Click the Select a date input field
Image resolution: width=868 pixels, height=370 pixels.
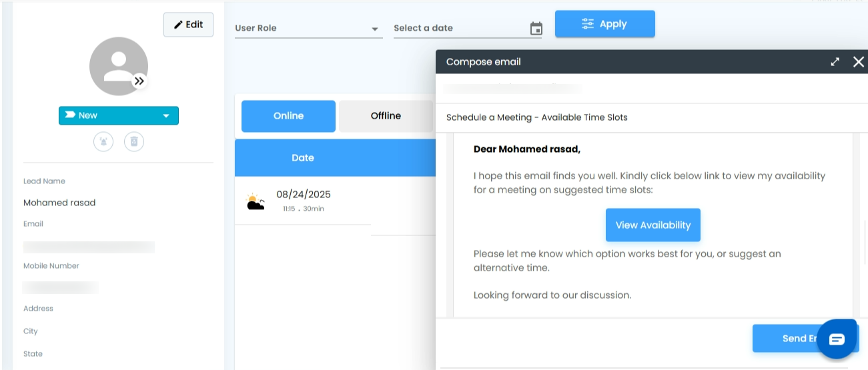(x=459, y=29)
